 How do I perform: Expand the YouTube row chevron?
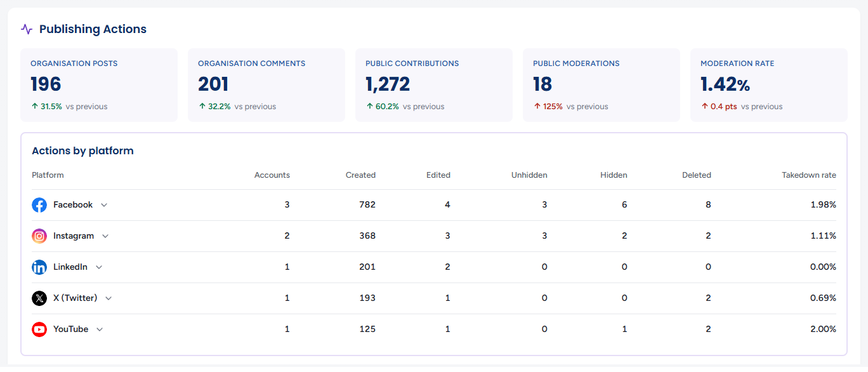(x=100, y=329)
